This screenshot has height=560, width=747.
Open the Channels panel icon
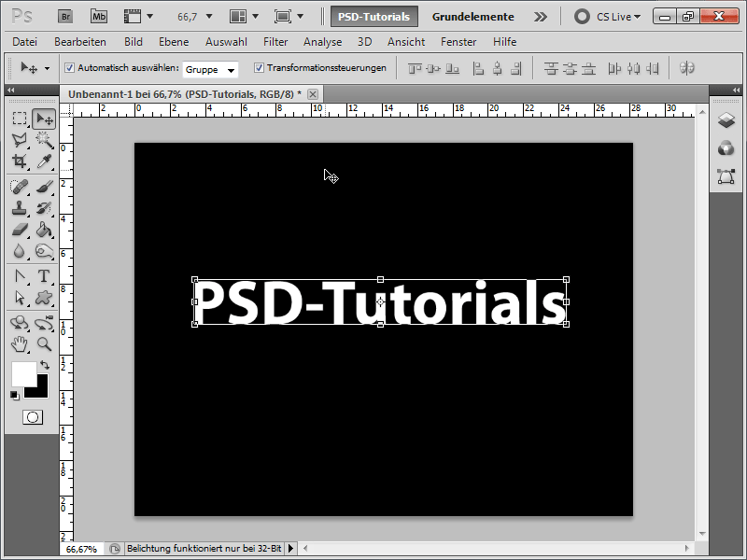pos(726,148)
